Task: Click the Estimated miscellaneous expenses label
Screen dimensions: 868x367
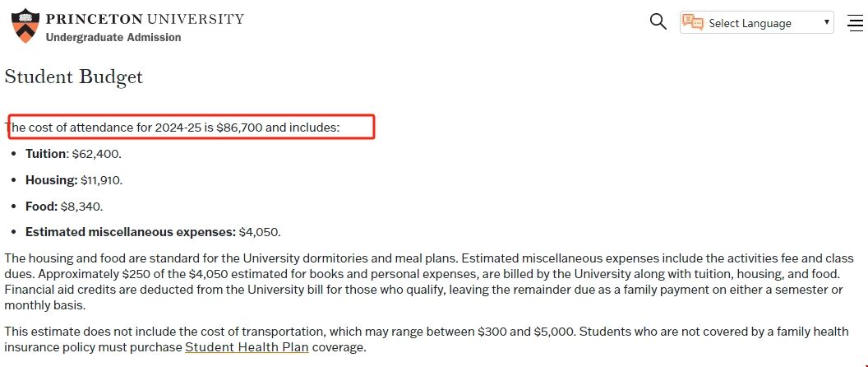Action: pyautogui.click(x=131, y=232)
